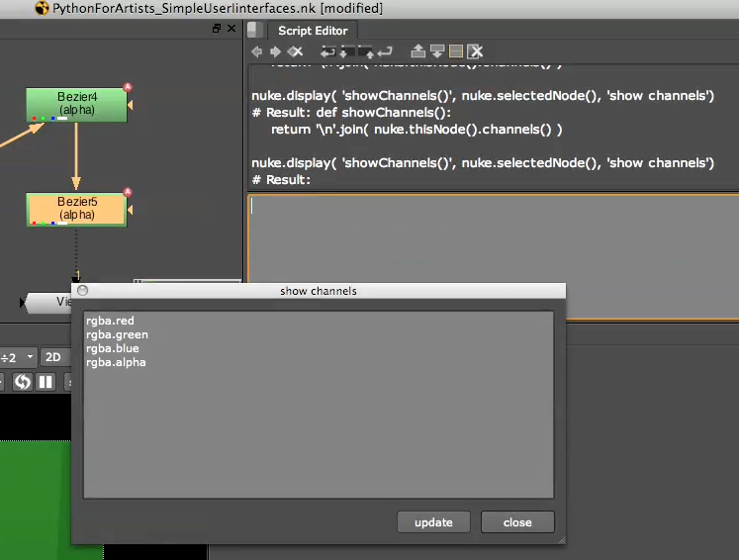Click the animation indicator on Bezier4 node
Viewport: 739px width, 560px height.
(x=128, y=87)
